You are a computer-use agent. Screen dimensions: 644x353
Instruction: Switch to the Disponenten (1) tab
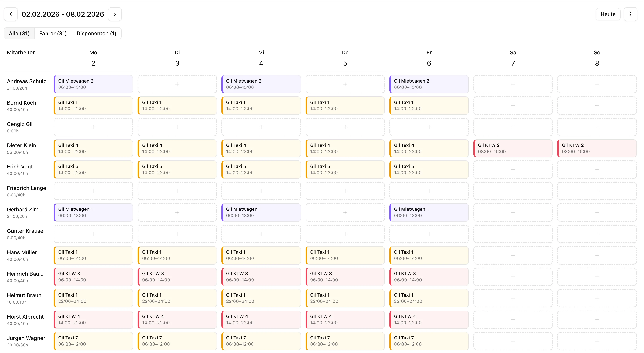pyautogui.click(x=96, y=33)
